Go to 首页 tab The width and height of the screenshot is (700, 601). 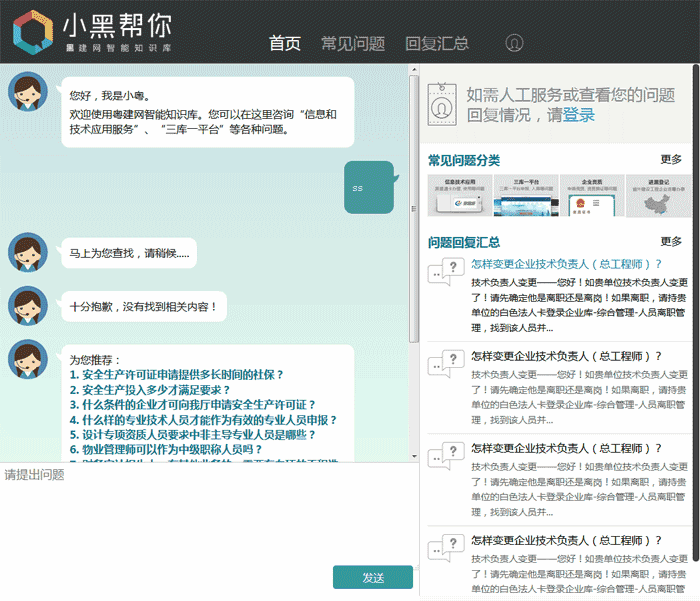tap(284, 43)
